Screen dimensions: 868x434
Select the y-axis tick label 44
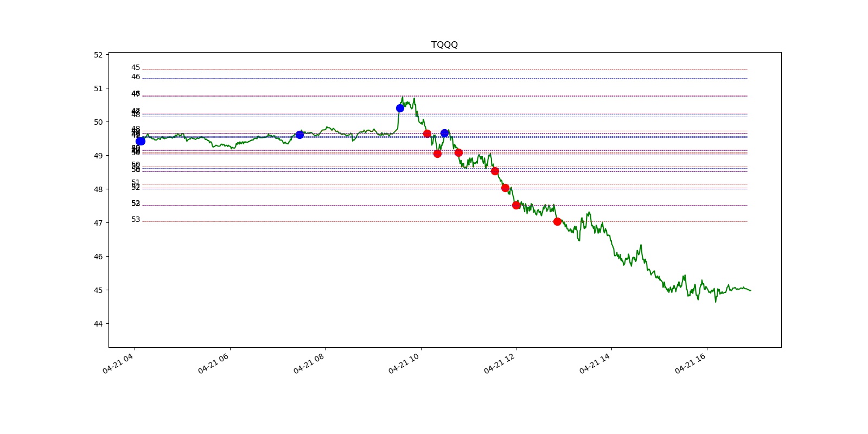pyautogui.click(x=98, y=324)
